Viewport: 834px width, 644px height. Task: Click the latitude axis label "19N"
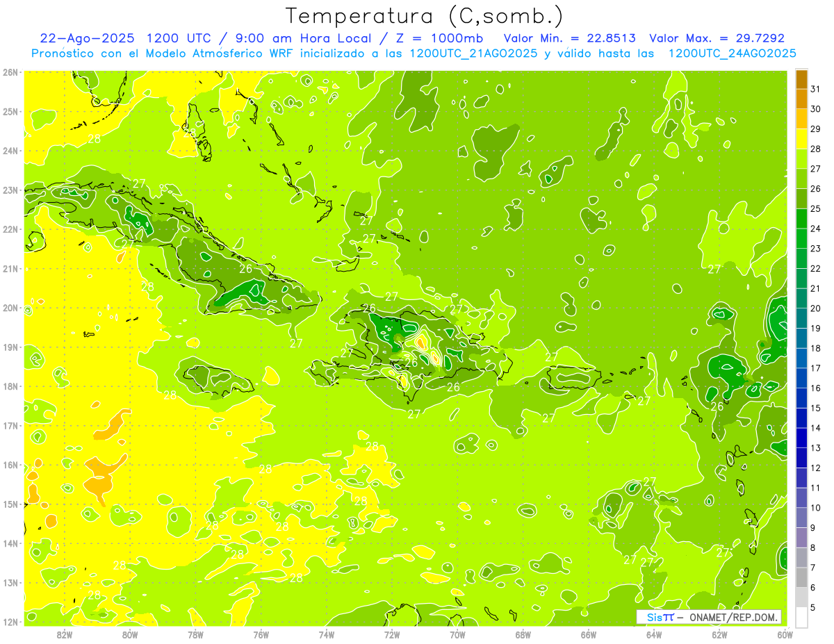tap(10, 347)
